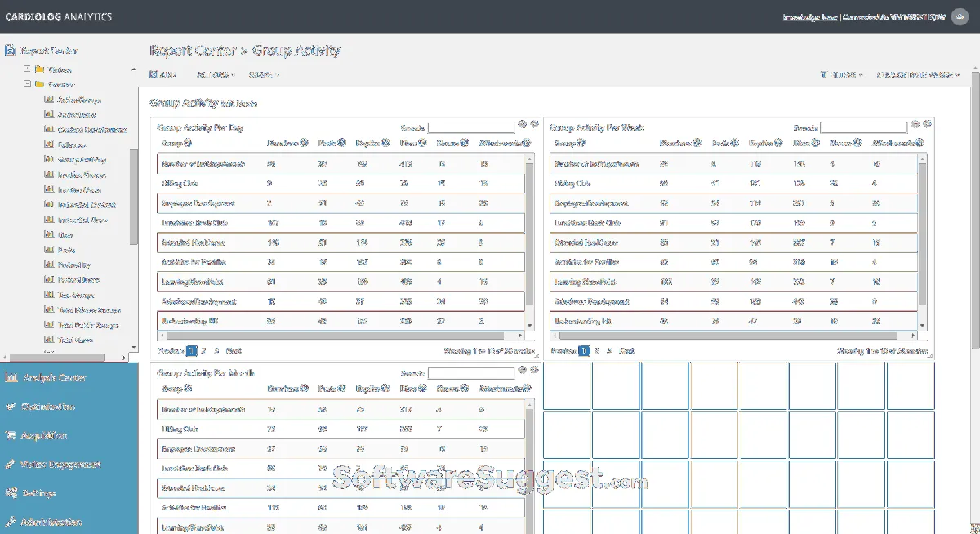980x534 pixels.
Task: Click help icon beside Members in Per Week table
Action: 697,143
